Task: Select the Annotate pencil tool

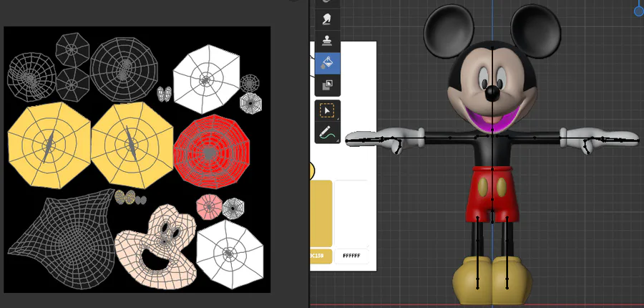Action: tap(327, 133)
